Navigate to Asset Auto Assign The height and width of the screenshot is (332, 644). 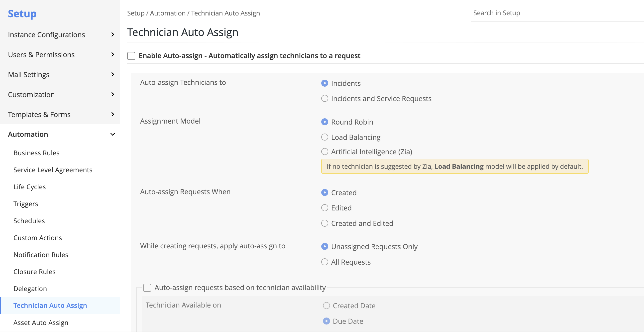[41, 323]
